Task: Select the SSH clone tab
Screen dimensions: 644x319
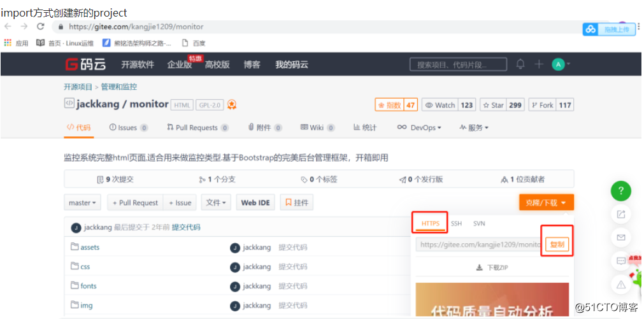Action: coord(456,223)
